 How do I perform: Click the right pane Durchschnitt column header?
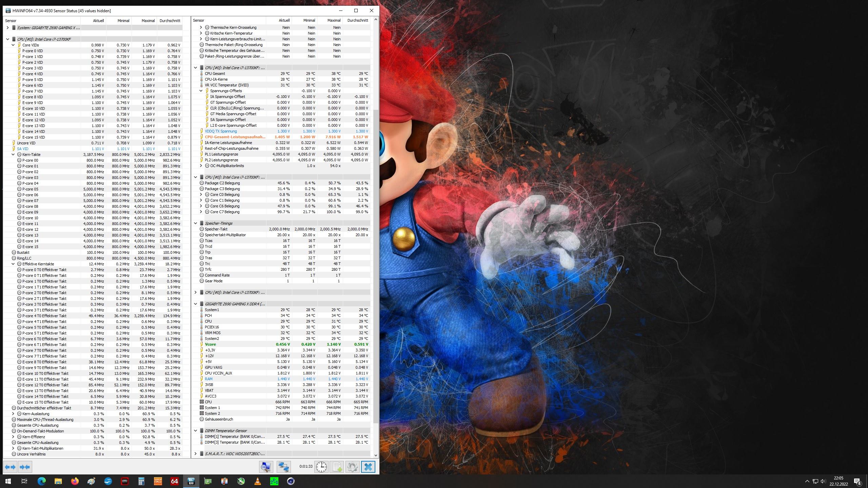pyautogui.click(x=356, y=20)
